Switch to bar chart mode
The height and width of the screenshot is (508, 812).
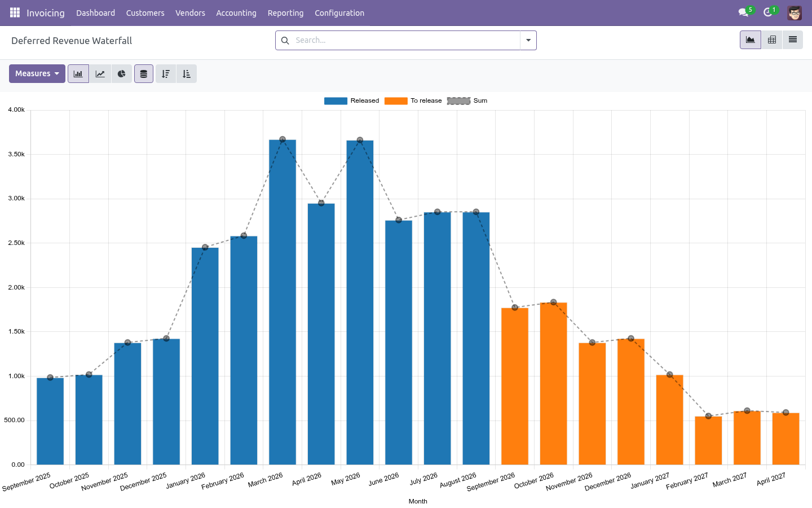tap(78, 74)
